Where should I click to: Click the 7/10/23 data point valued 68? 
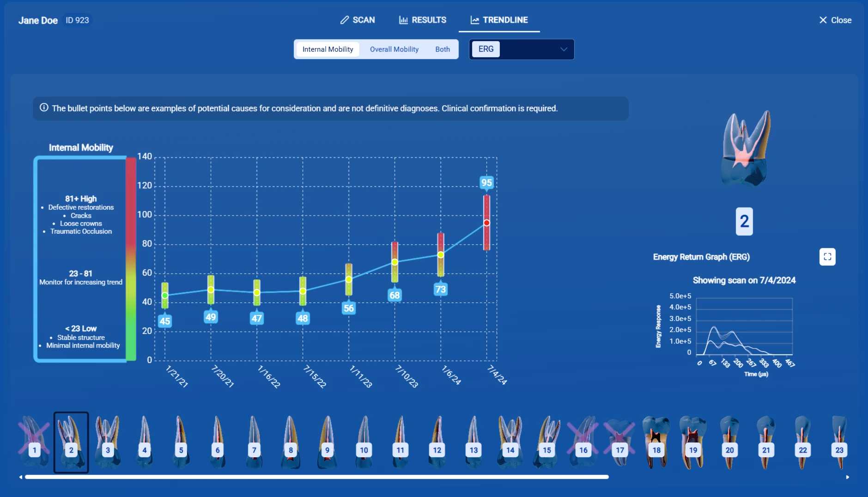(x=395, y=262)
